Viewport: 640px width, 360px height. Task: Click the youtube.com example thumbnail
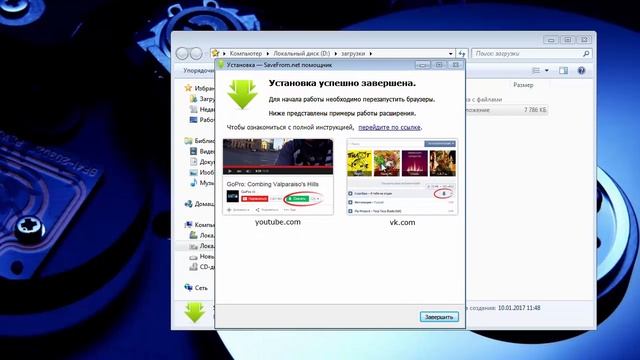click(278, 177)
